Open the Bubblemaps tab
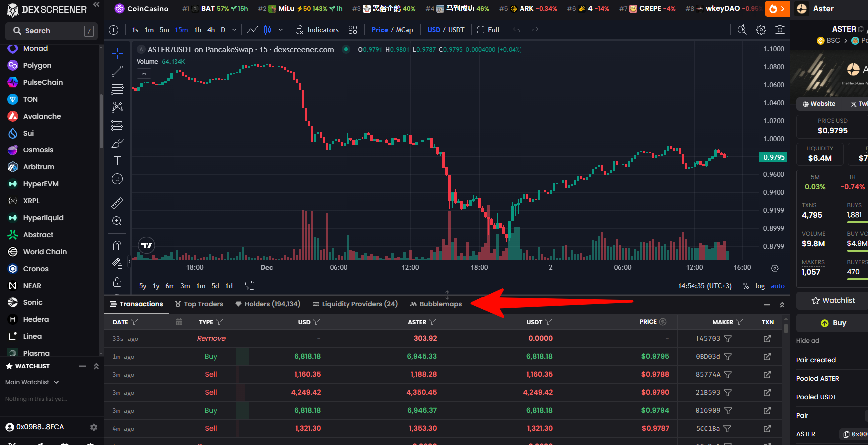This screenshot has width=868, height=445. pos(436,304)
